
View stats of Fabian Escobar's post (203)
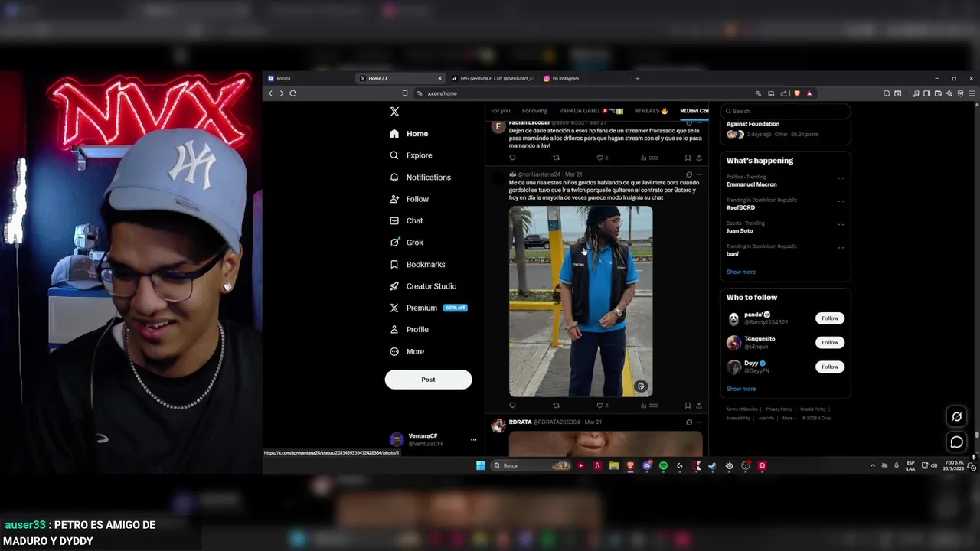[648, 158]
